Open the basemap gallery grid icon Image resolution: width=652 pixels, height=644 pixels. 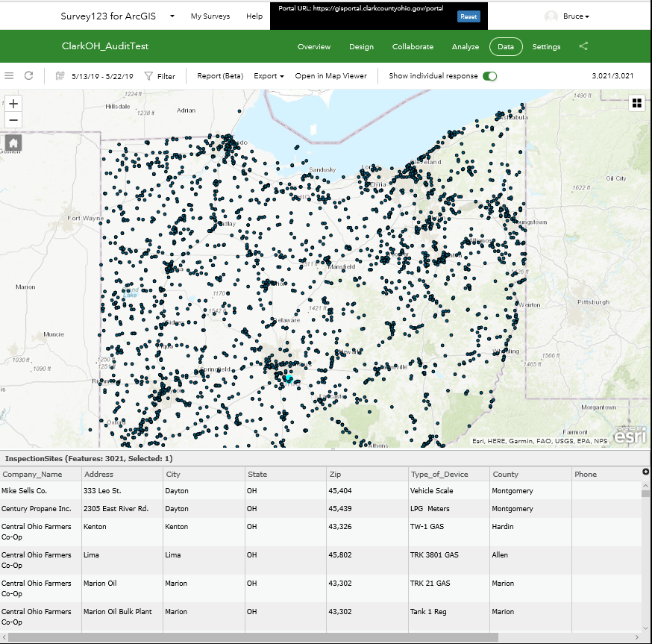pyautogui.click(x=636, y=103)
